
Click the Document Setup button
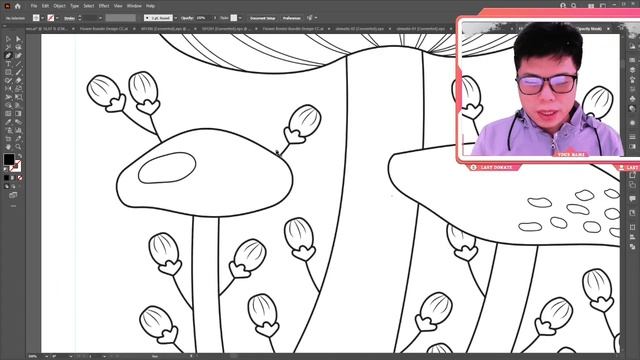[262, 18]
